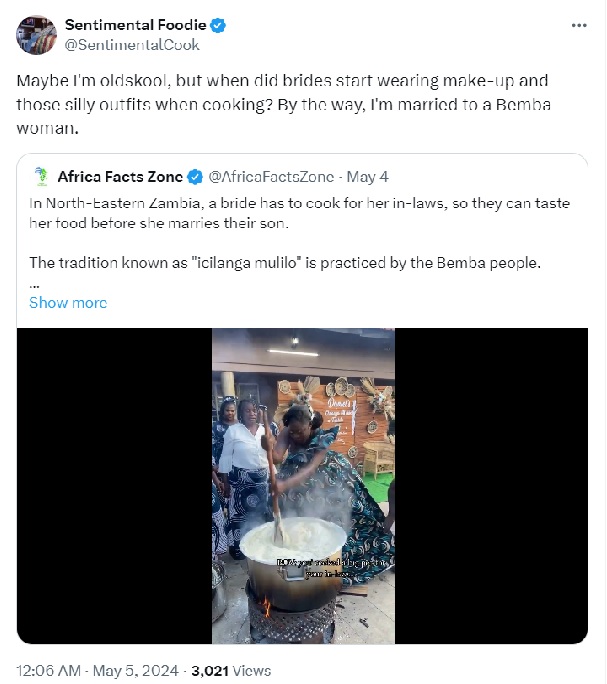The image size is (607, 684).
Task: Open the Sentimental Foodie profile picture
Action: [x=35, y=35]
